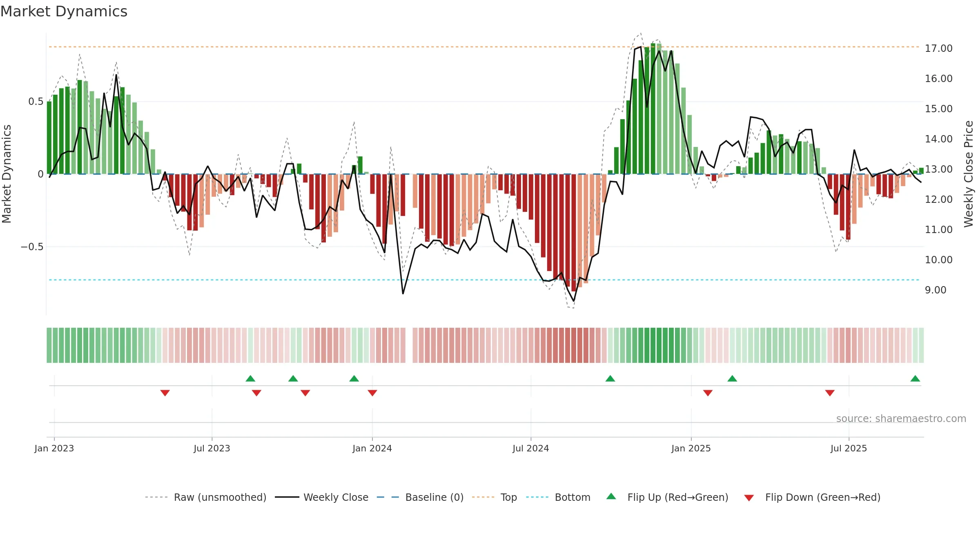Click the red Flip Down triangle in the legend
This screenshot has width=980, height=551.
749,498
